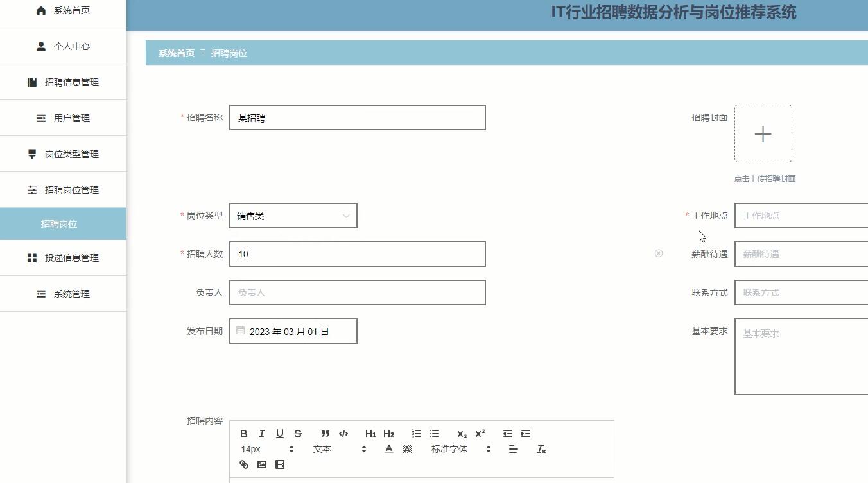Open the 岗位类型 dropdown showing 销售类
The height and width of the screenshot is (483, 868).
pos(293,216)
